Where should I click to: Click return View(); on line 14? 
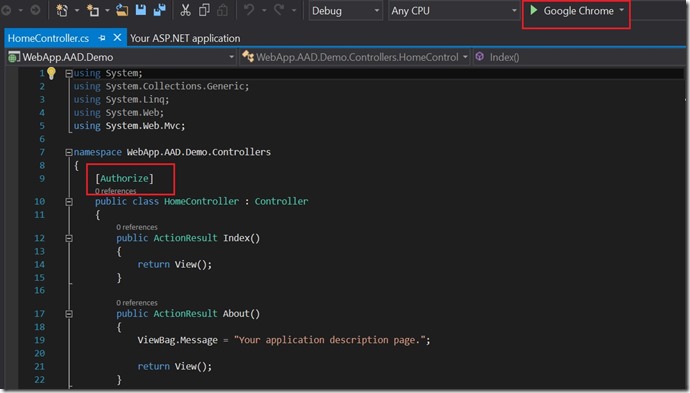point(175,264)
